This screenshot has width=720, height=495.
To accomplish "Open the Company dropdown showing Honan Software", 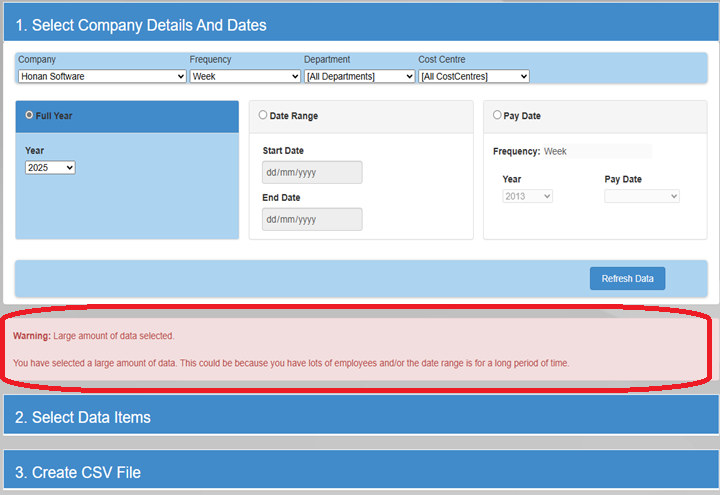I will 102,76.
